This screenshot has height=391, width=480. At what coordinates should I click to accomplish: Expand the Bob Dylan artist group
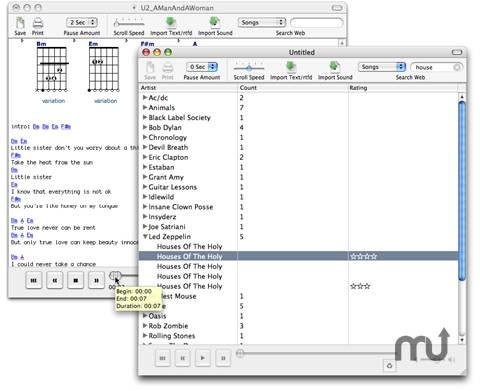145,127
